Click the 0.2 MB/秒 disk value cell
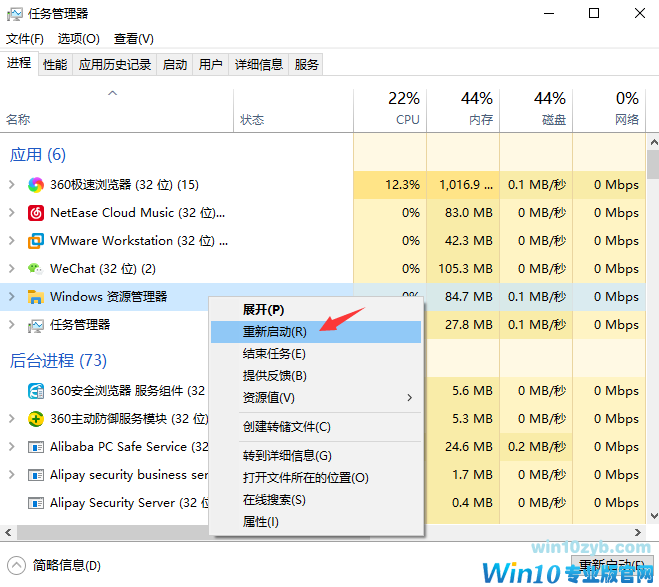The height and width of the screenshot is (587, 659). tap(537, 447)
